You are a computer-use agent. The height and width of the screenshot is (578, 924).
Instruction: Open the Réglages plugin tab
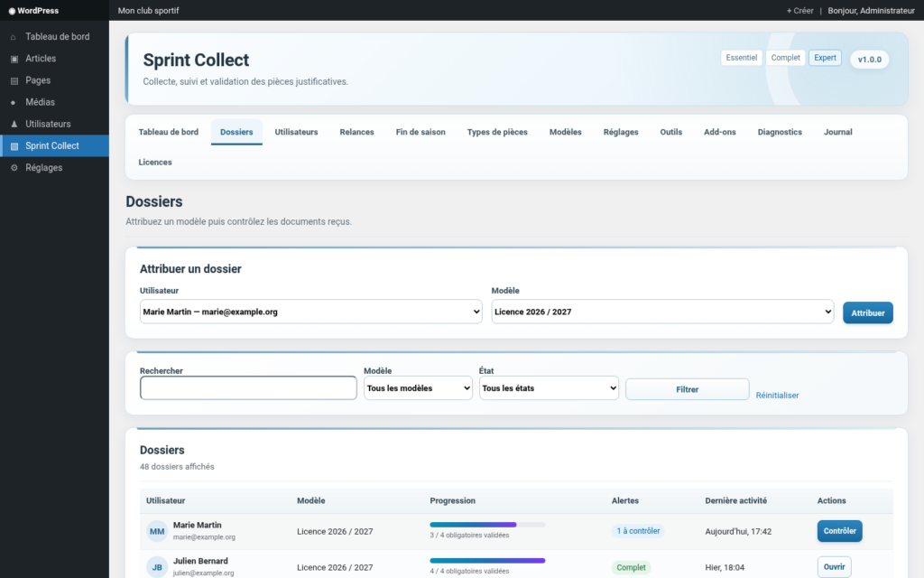621,132
